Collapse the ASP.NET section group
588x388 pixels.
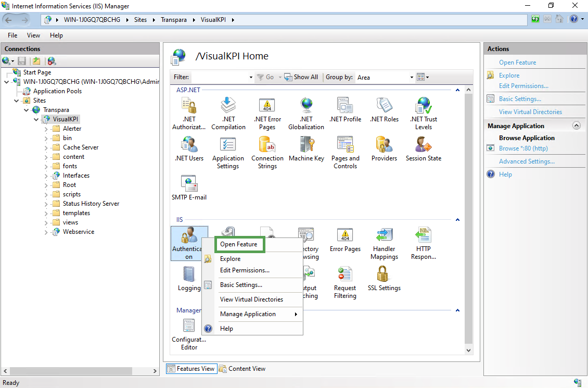click(457, 90)
